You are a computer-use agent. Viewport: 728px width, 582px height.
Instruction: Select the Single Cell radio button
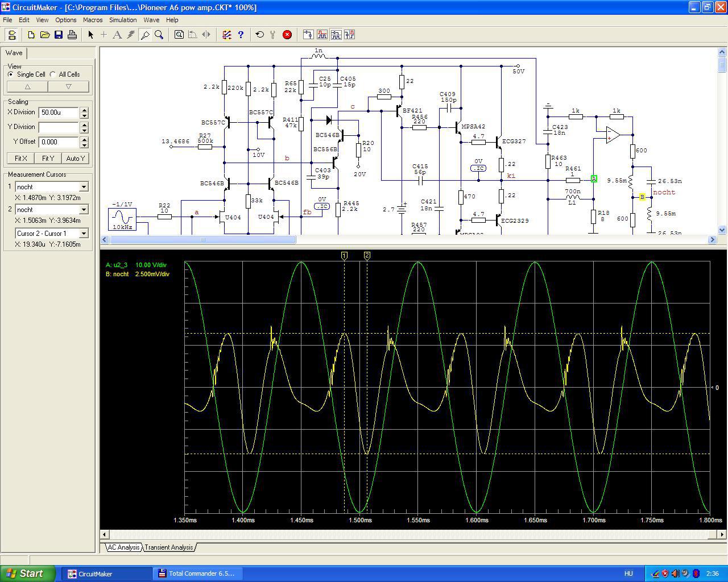(x=11, y=74)
